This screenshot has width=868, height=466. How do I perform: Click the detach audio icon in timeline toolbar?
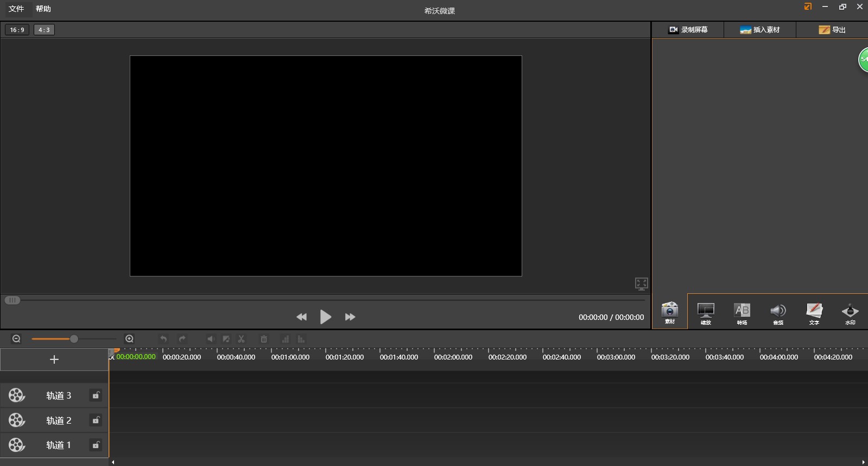[x=226, y=339]
